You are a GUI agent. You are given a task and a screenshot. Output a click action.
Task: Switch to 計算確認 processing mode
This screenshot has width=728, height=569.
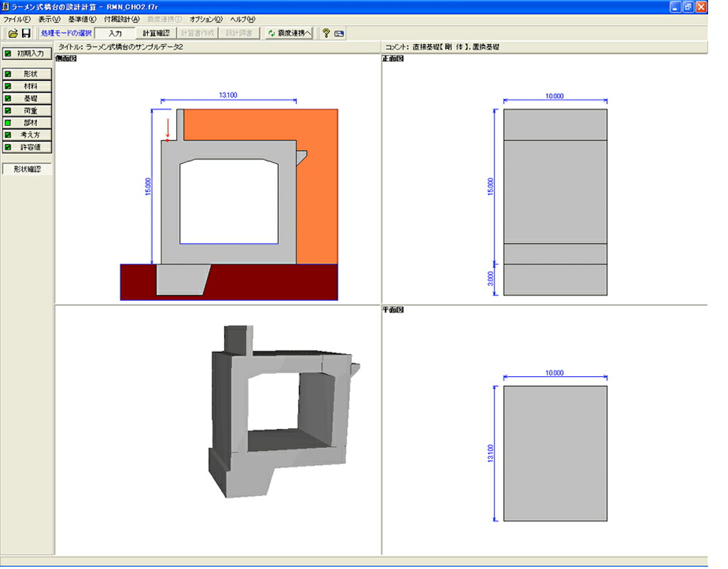point(156,33)
